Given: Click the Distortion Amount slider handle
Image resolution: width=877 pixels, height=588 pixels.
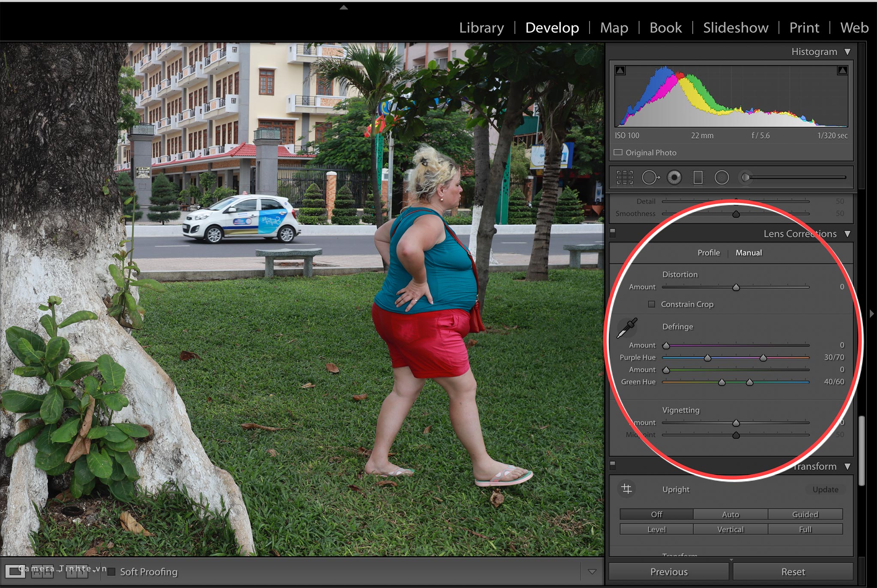Looking at the screenshot, I should pyautogui.click(x=736, y=287).
